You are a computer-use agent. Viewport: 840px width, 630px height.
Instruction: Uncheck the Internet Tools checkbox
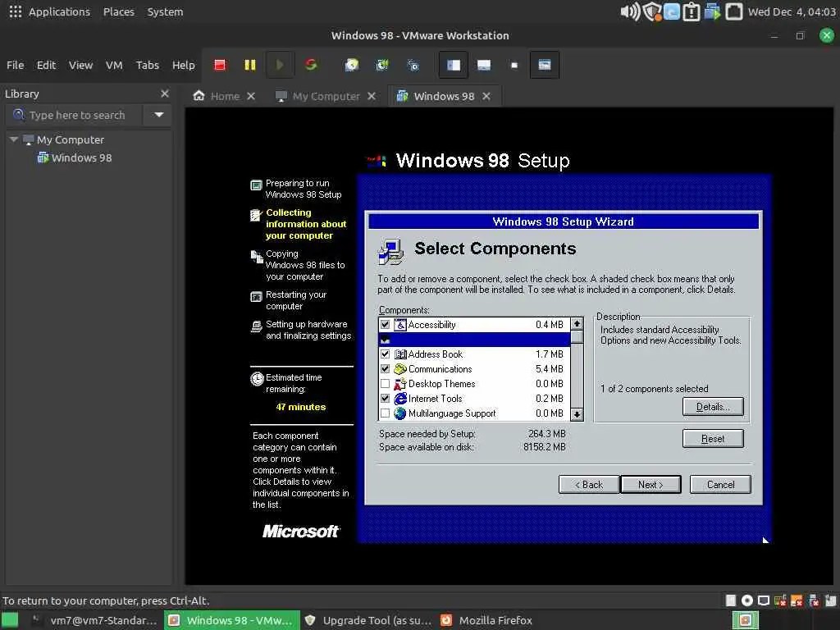(385, 399)
